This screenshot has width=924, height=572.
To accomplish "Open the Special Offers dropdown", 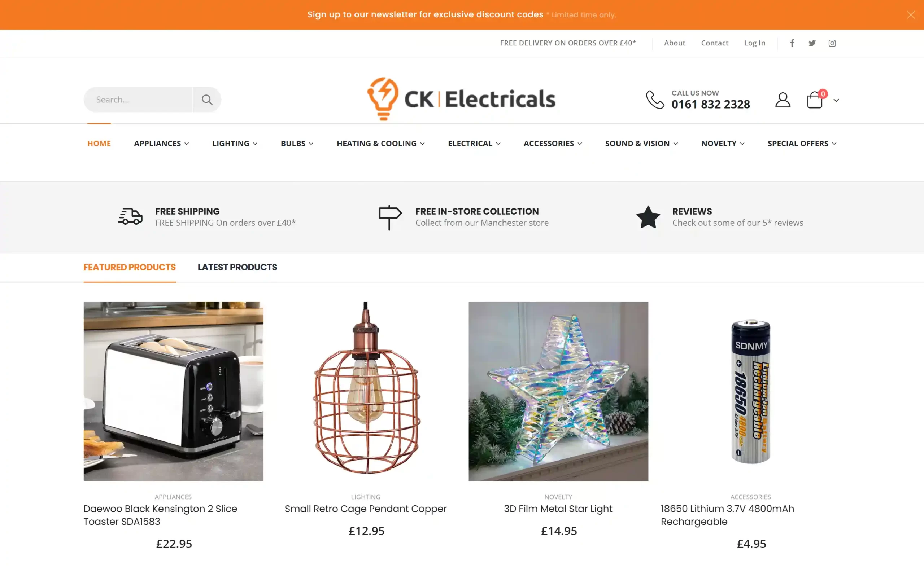I will 802,144.
